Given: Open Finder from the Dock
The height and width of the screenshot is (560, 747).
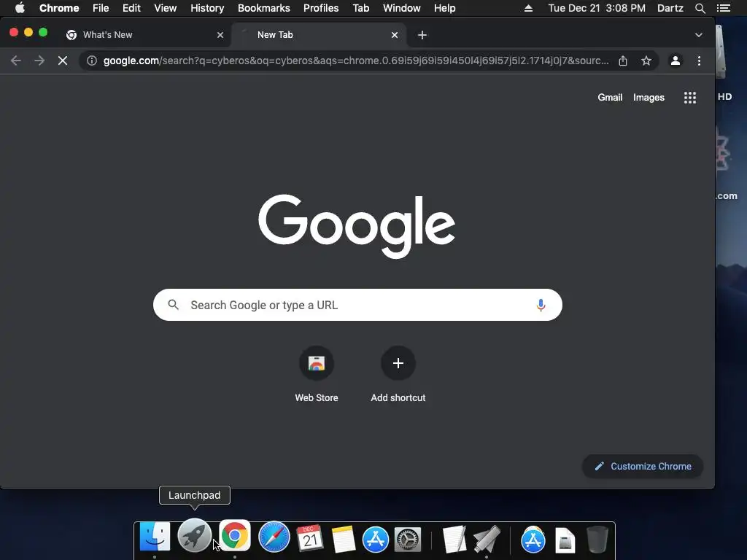Looking at the screenshot, I should (x=155, y=537).
